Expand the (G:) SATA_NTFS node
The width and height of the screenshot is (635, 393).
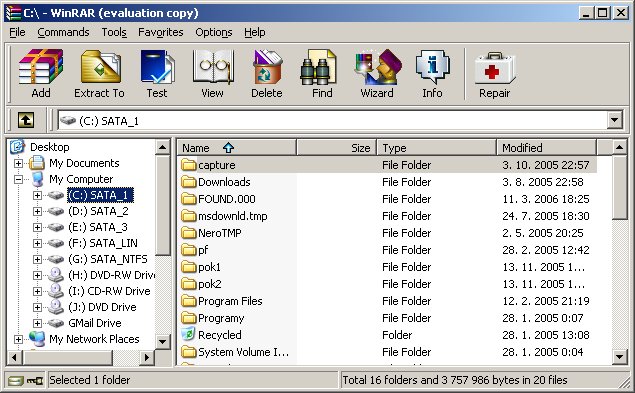tap(37, 259)
